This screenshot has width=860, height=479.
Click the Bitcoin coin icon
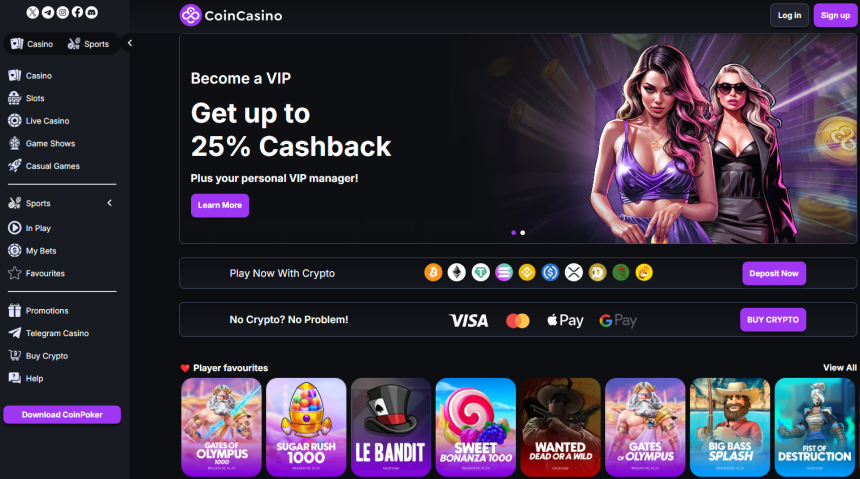[x=433, y=272]
